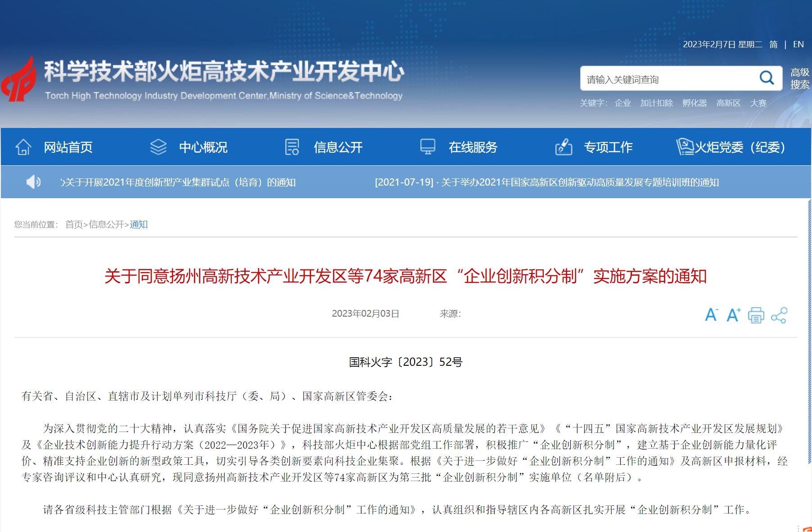The image size is (812, 532).
Task: Click the home icon beside 网站首页
Action: (x=23, y=147)
